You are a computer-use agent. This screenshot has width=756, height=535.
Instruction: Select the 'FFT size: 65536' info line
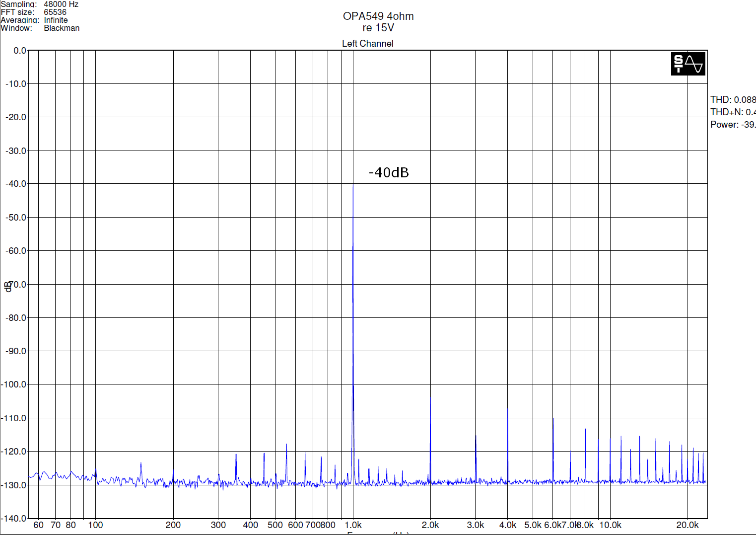34,12
